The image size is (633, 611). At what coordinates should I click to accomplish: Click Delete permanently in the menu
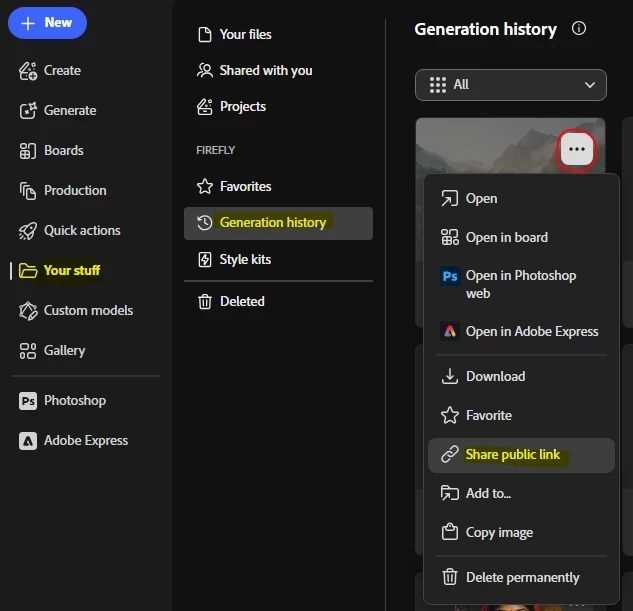(x=521, y=577)
